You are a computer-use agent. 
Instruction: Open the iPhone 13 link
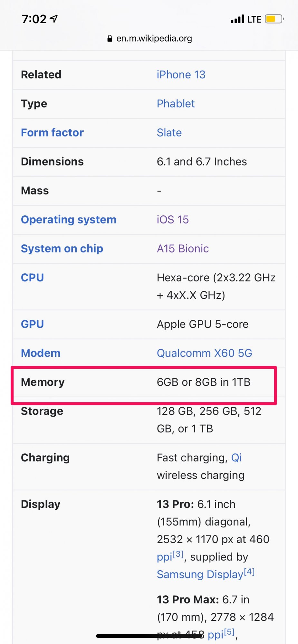[181, 75]
